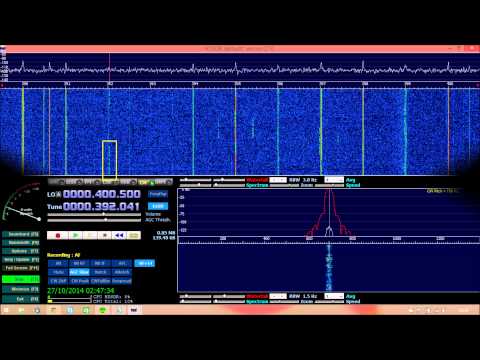
Task: Click the LO frequency display 0000.400.500
Action: tap(102, 194)
